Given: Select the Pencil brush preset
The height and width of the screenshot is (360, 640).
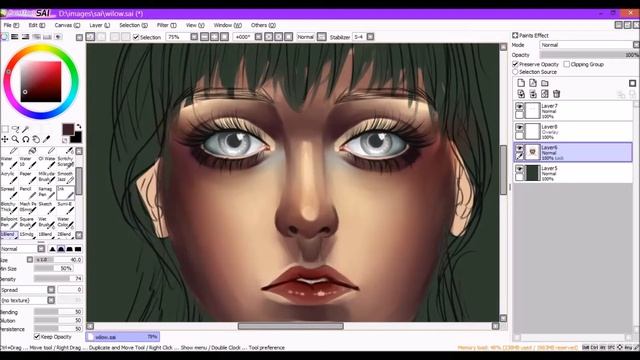Looking at the screenshot, I should pyautogui.click(x=27, y=192).
